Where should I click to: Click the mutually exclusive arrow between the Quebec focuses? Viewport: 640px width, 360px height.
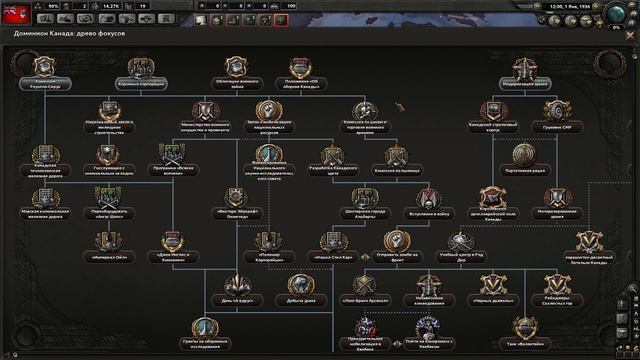click(x=397, y=344)
